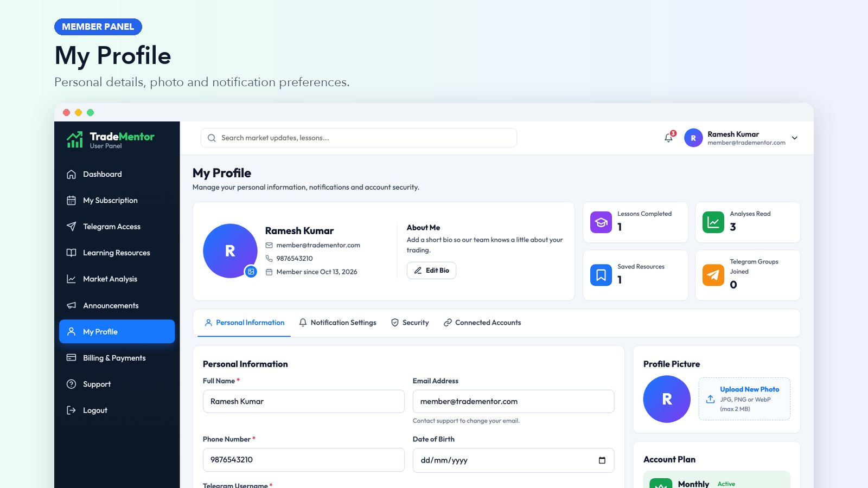Click the Announcements megaphone icon
This screenshot has width=868, height=488.
[71, 305]
